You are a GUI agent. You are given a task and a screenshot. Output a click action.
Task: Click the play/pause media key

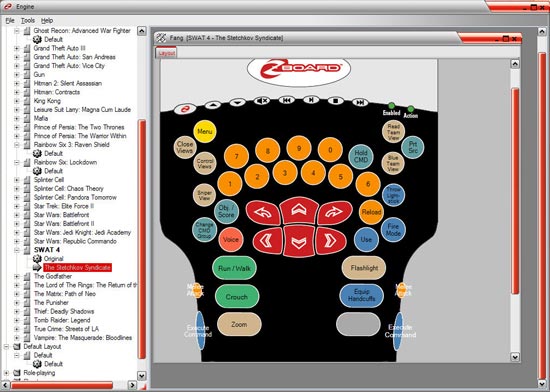tap(311, 100)
